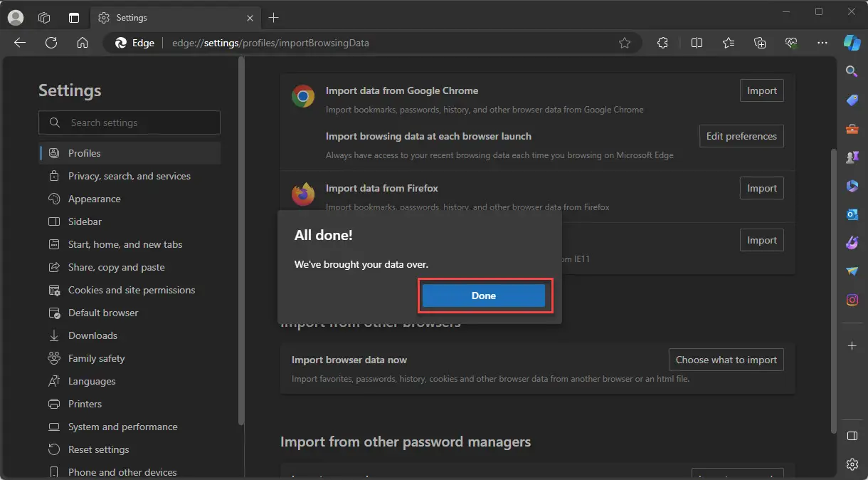Open sidebar Tools briefcase icon
Screen dimensions: 868x480
click(x=852, y=129)
